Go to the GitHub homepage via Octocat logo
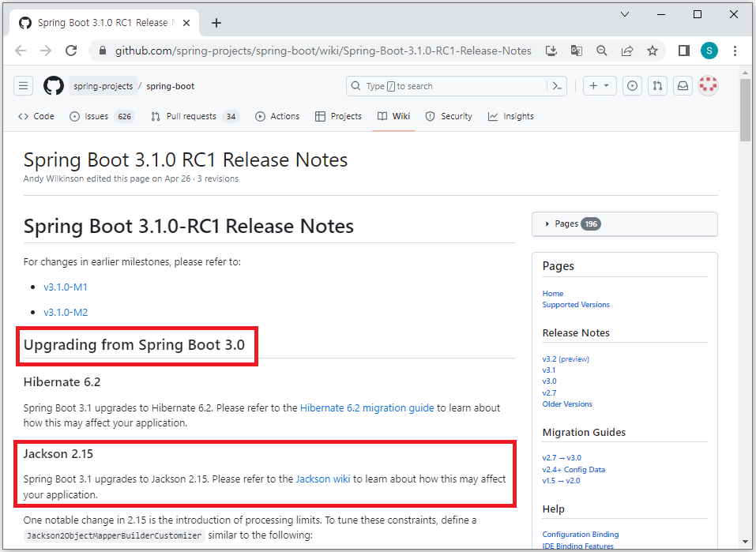This screenshot has height=552, width=756. point(54,86)
